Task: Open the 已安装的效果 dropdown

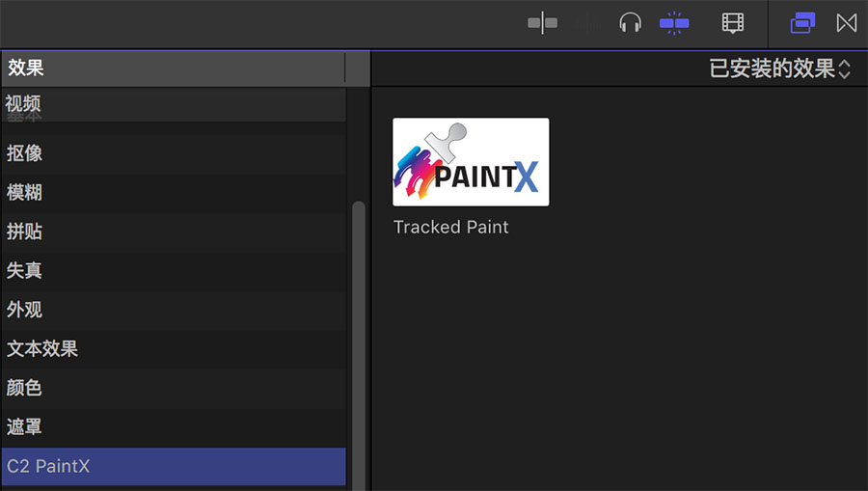Action: tap(779, 68)
